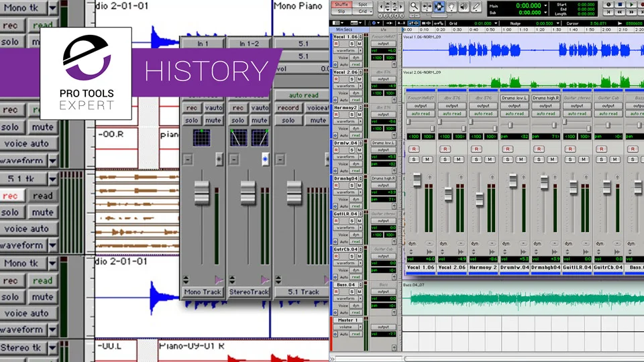The image size is (644, 362).
Task: Click the up/down arrows on 5.1 Track strip
Action: (x=278, y=280)
